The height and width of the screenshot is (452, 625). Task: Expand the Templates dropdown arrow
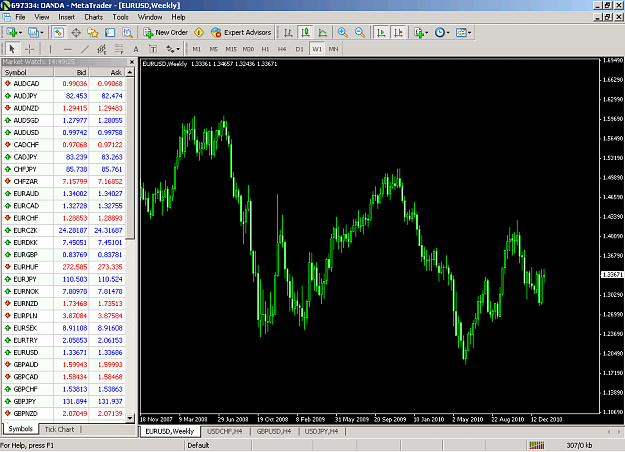tap(470, 33)
